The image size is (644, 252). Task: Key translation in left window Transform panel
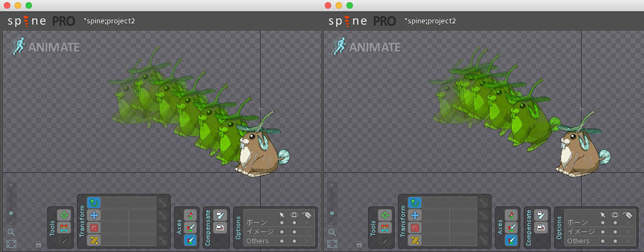pos(163,215)
